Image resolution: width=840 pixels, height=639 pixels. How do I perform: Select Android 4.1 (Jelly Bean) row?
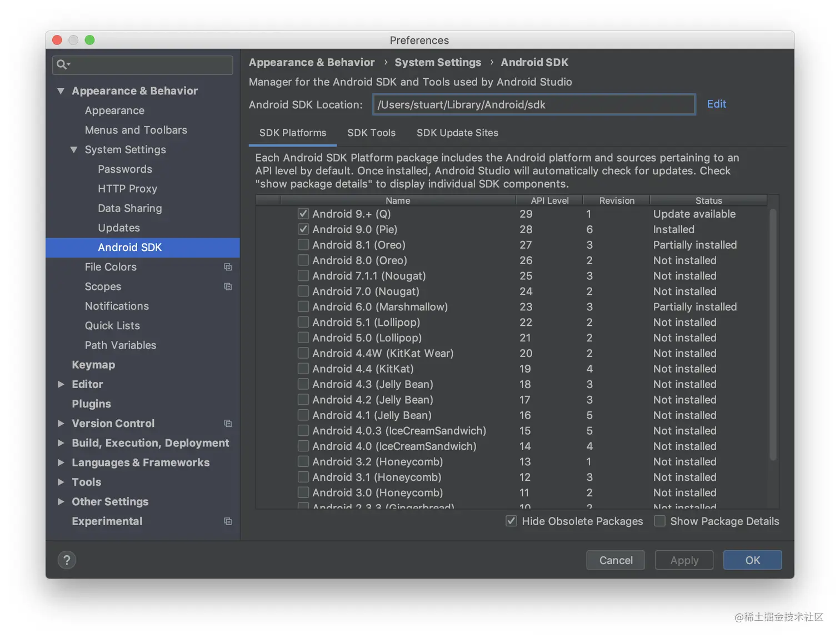point(512,415)
